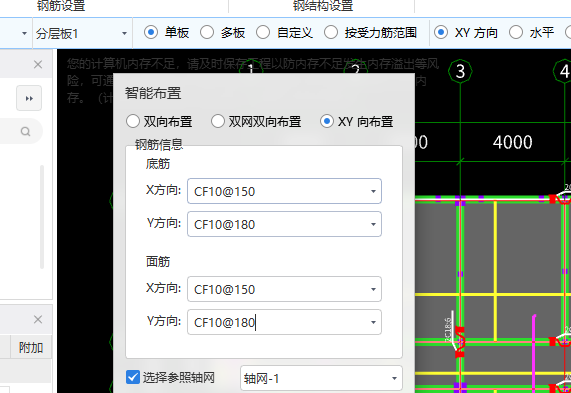This screenshot has width=571, height=393.
Task: Click axis bubble number 3
Action: 460,71
